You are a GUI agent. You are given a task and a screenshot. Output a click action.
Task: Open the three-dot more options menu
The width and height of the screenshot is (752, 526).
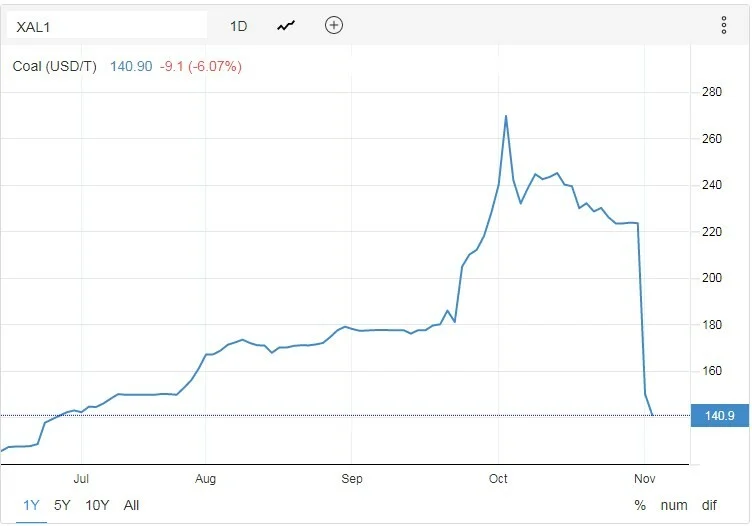724,25
